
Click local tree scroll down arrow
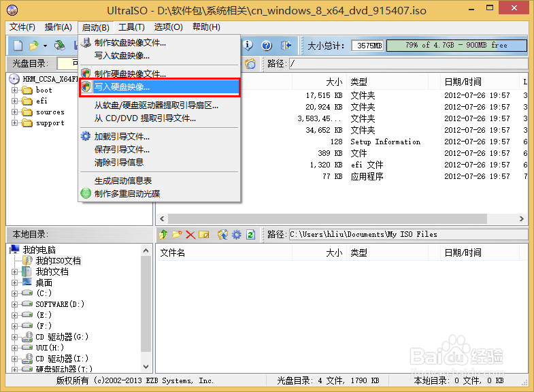(146, 367)
